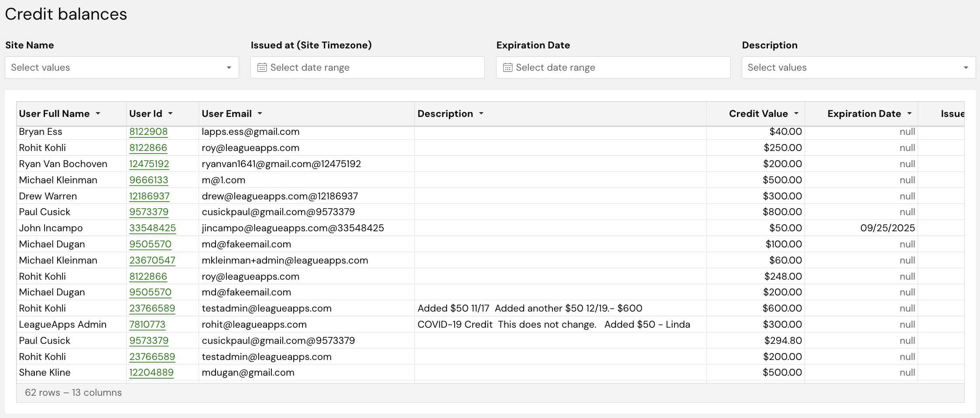Open the Site Name values dropdown
The height and width of the screenshot is (418, 980).
click(122, 68)
